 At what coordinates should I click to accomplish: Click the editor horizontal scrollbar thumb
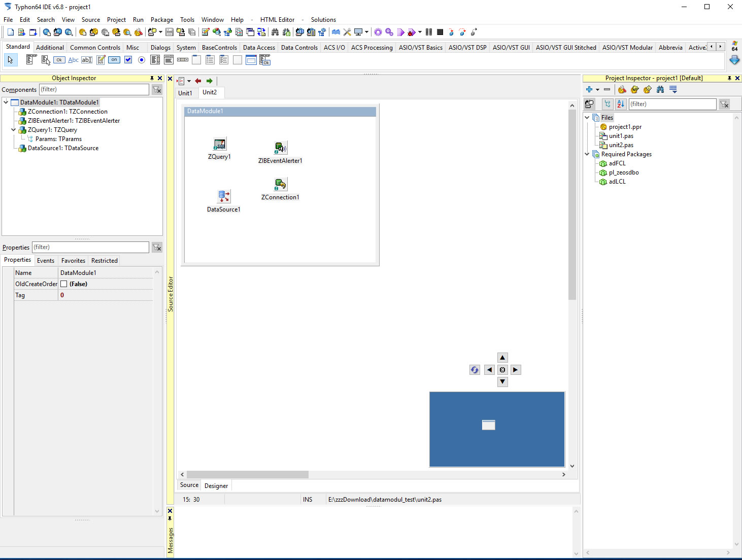[248, 474]
